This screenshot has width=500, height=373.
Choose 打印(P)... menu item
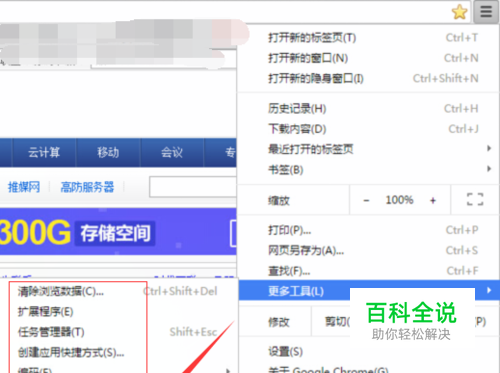coord(369,230)
